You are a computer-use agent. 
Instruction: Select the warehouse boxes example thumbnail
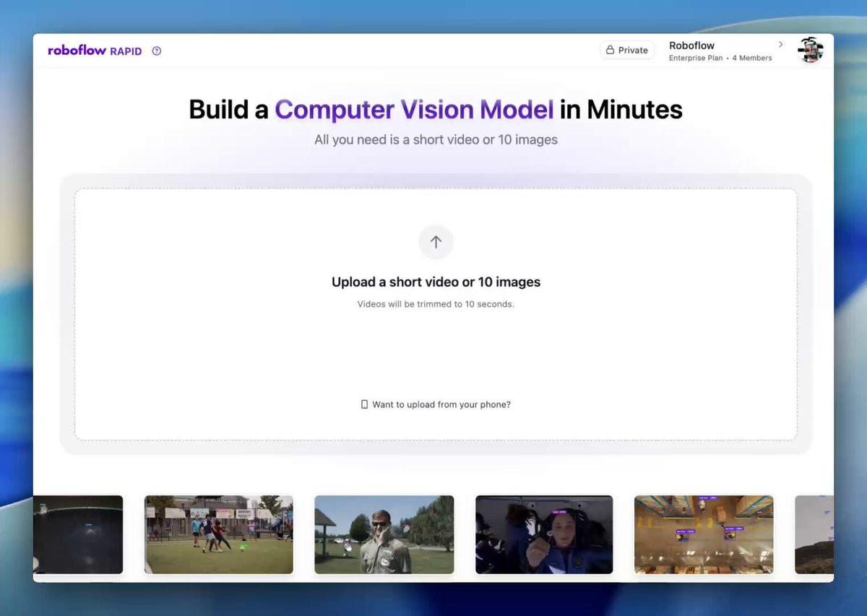click(x=704, y=534)
